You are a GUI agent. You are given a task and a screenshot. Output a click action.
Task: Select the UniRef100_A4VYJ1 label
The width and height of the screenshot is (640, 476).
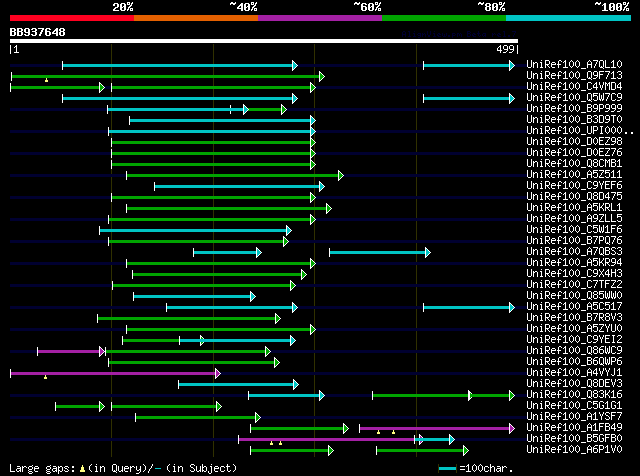pyautogui.click(x=574, y=373)
